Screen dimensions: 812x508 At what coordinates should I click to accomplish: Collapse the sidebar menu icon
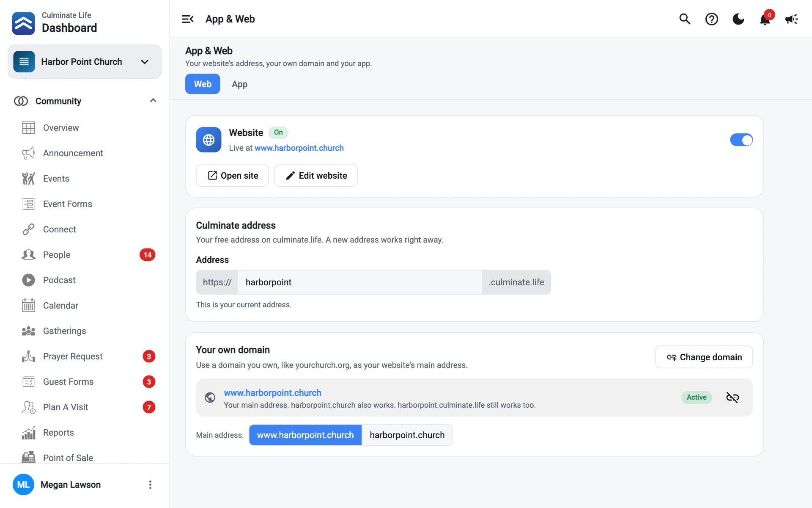tap(187, 19)
